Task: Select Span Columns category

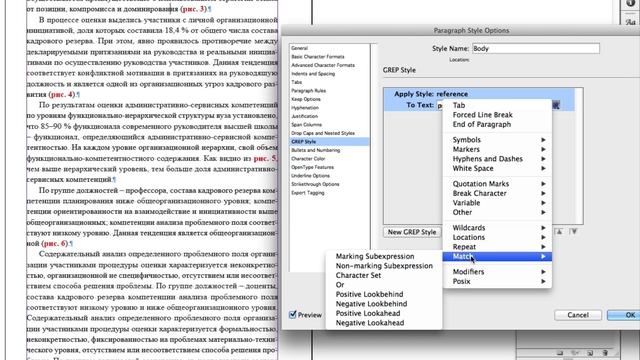Action: coord(329,124)
